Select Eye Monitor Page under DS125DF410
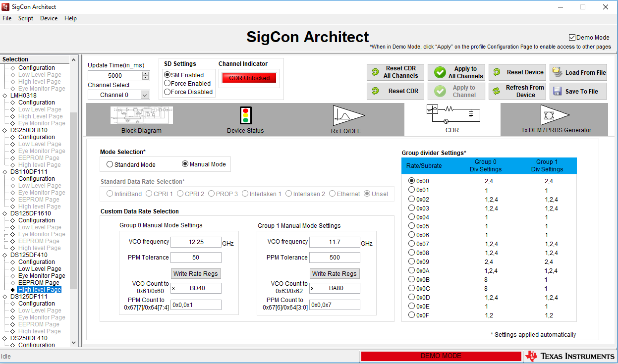 point(42,276)
